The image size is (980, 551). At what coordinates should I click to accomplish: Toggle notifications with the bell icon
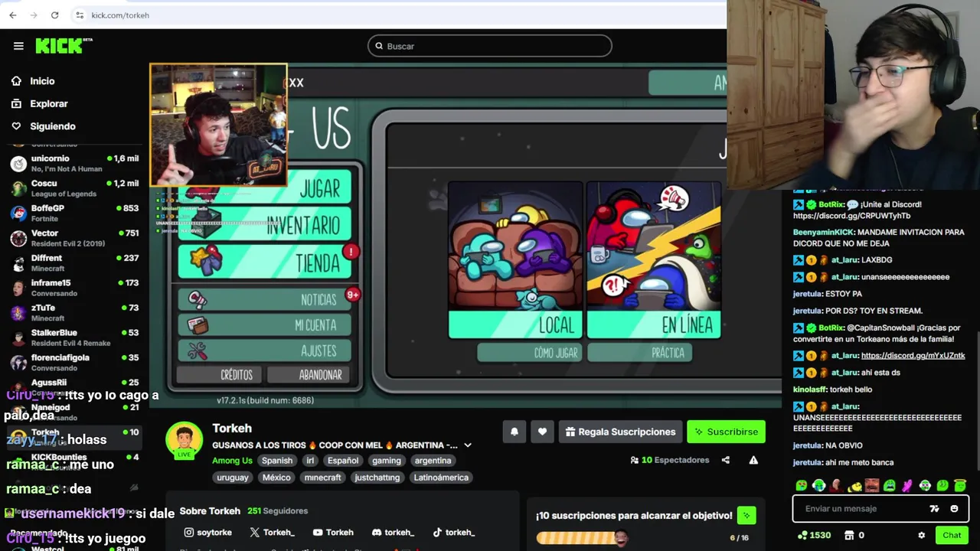[x=514, y=432]
